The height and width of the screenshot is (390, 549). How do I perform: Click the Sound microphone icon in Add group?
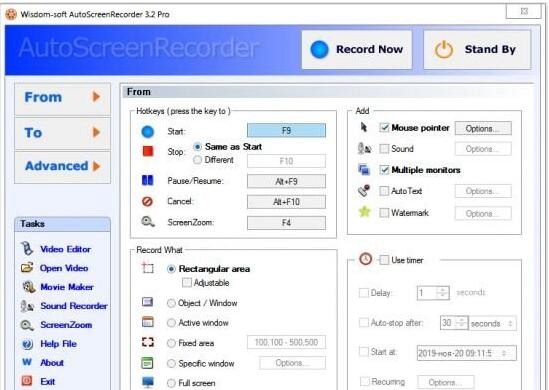pos(364,148)
